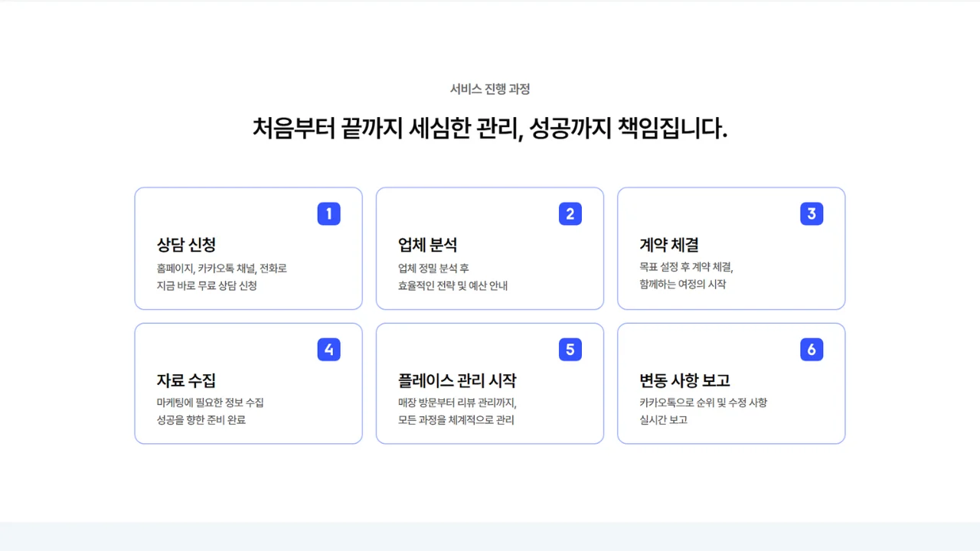980x551 pixels.
Task: Click the blue number 3 badge
Action: coord(812,214)
